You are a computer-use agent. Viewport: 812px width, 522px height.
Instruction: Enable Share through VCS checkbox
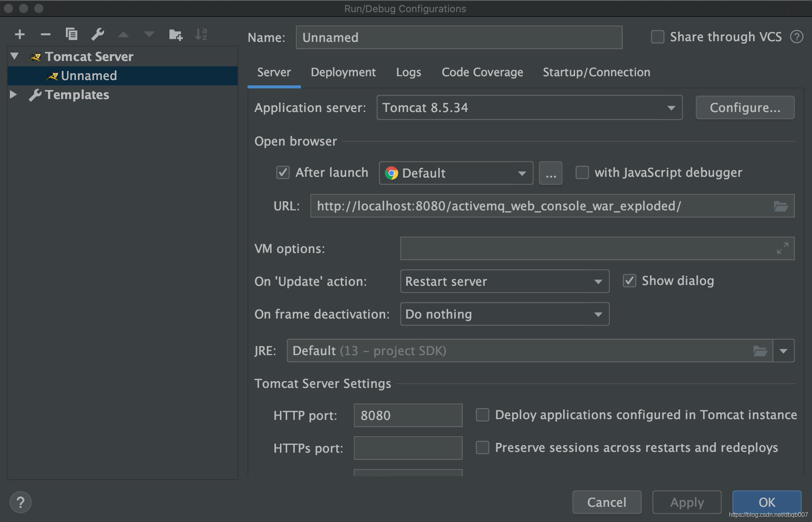pos(658,37)
